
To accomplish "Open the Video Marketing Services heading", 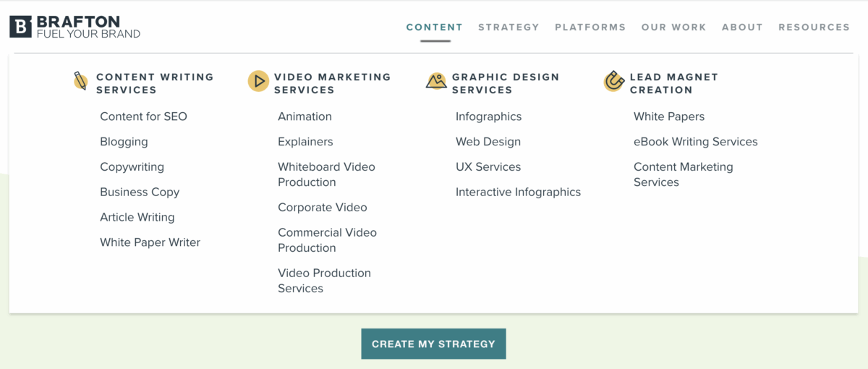I will coord(332,83).
